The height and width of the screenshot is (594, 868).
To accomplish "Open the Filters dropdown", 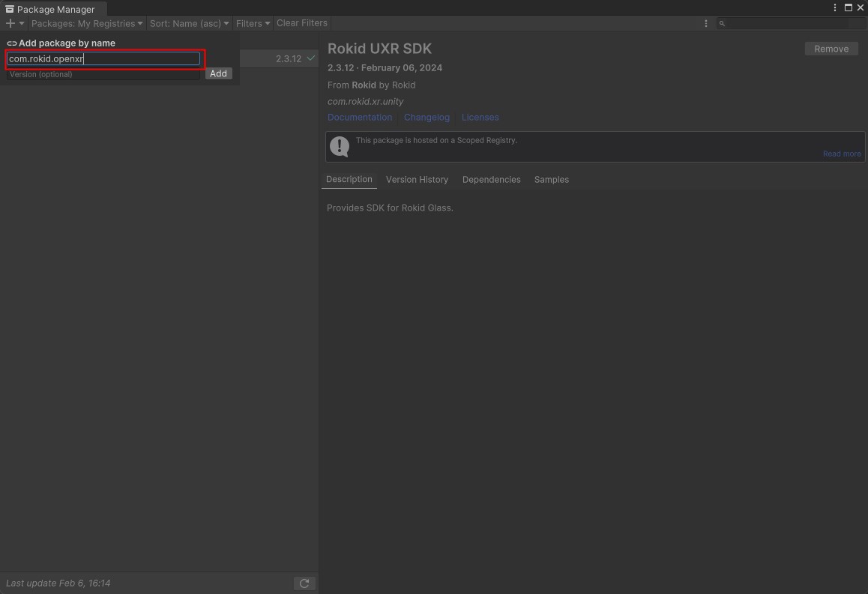I will [x=253, y=23].
